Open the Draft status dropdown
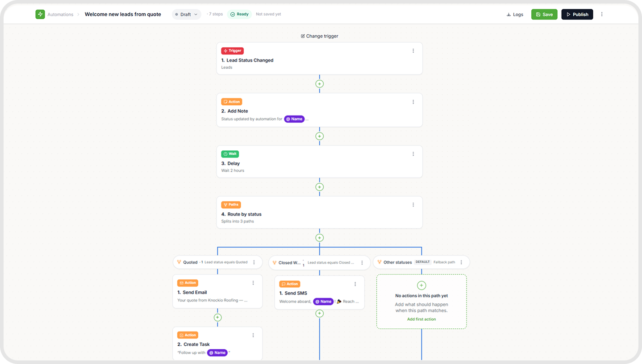Viewport: 642px width, 364px height. tap(187, 14)
